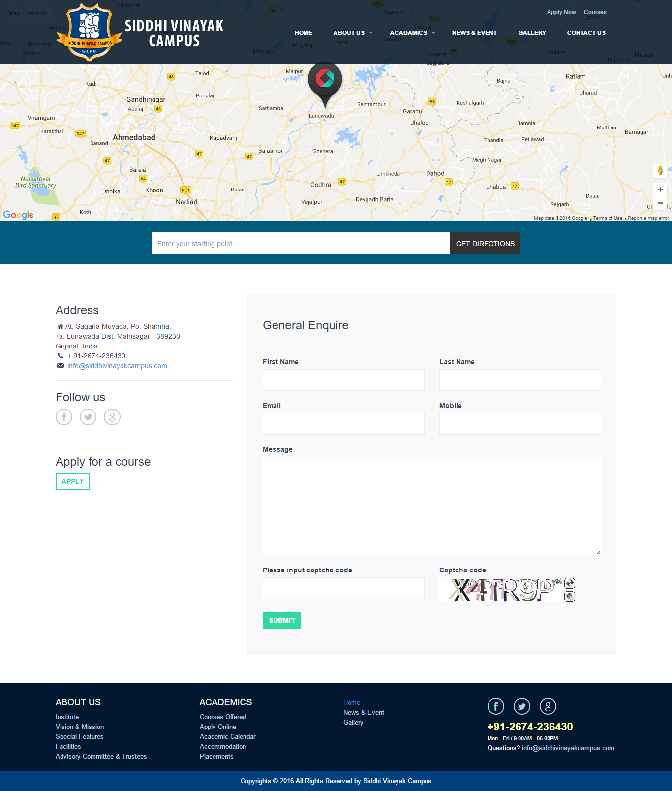The width and height of the screenshot is (672, 791).
Task: Open the ABOUT US menu
Action: (349, 33)
